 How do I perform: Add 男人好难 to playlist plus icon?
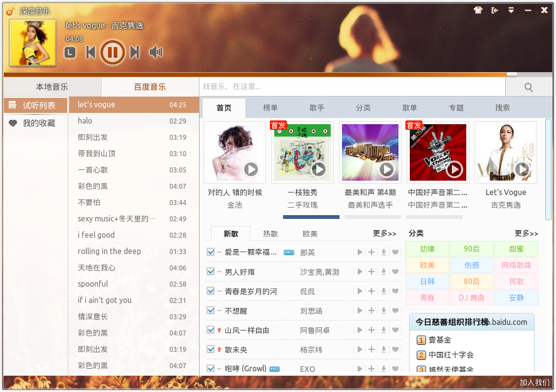[x=372, y=272]
